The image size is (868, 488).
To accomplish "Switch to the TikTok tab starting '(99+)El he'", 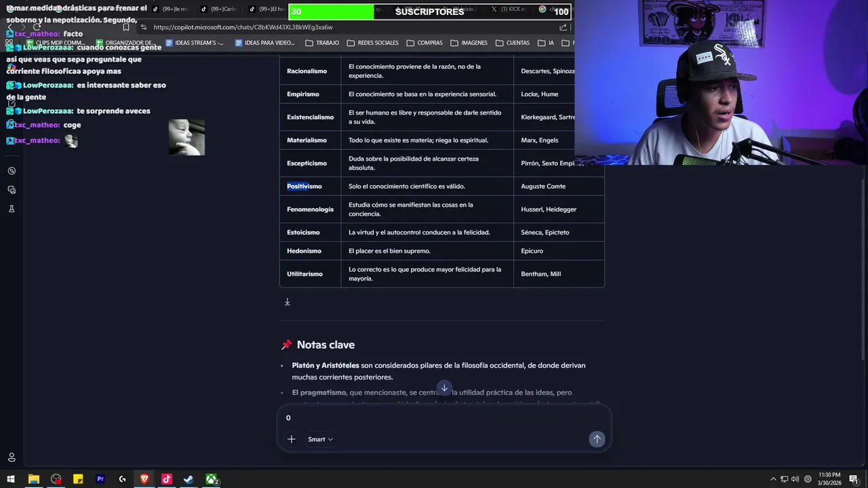I will 267,9.
